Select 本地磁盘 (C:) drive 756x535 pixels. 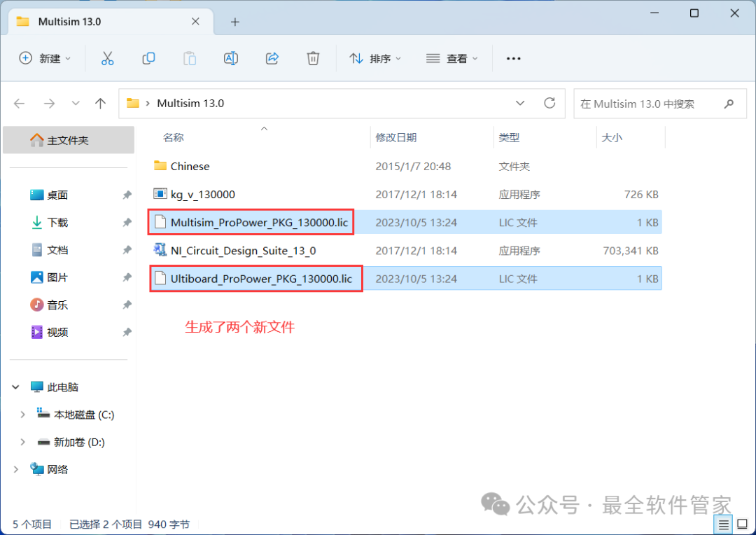(x=76, y=415)
